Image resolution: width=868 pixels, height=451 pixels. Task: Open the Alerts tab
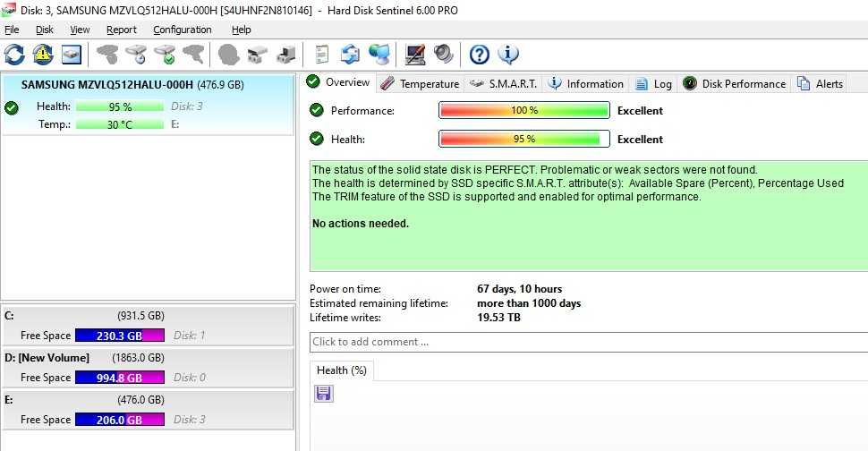(820, 83)
